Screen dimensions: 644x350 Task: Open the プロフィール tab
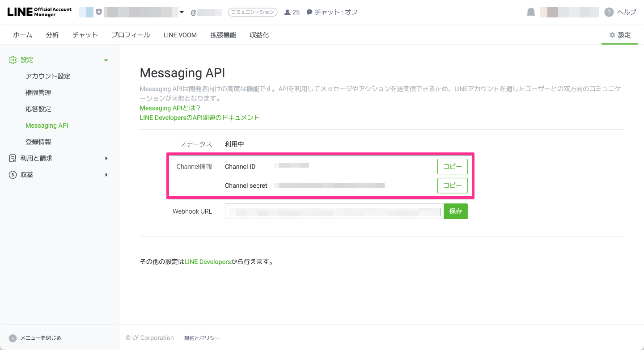coord(131,35)
